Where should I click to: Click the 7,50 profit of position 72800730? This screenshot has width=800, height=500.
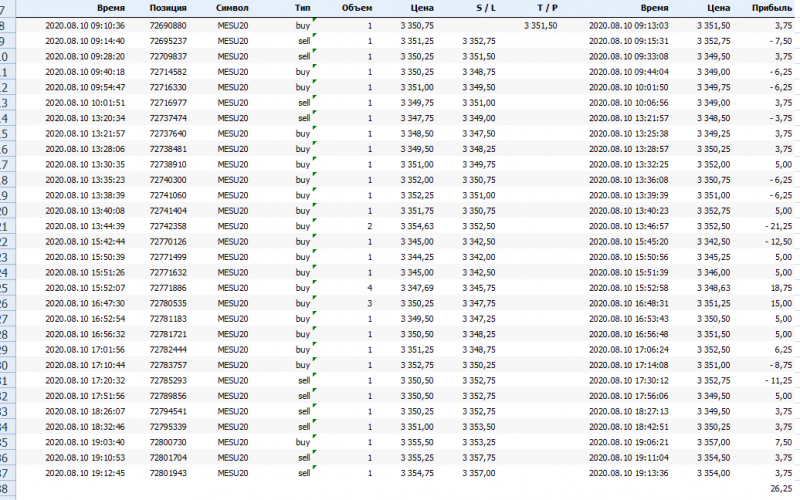pos(783,442)
